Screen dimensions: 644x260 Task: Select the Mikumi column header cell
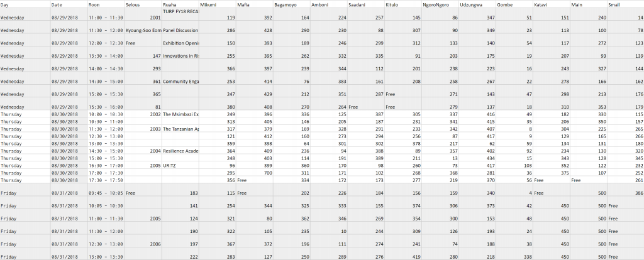tap(217, 4)
